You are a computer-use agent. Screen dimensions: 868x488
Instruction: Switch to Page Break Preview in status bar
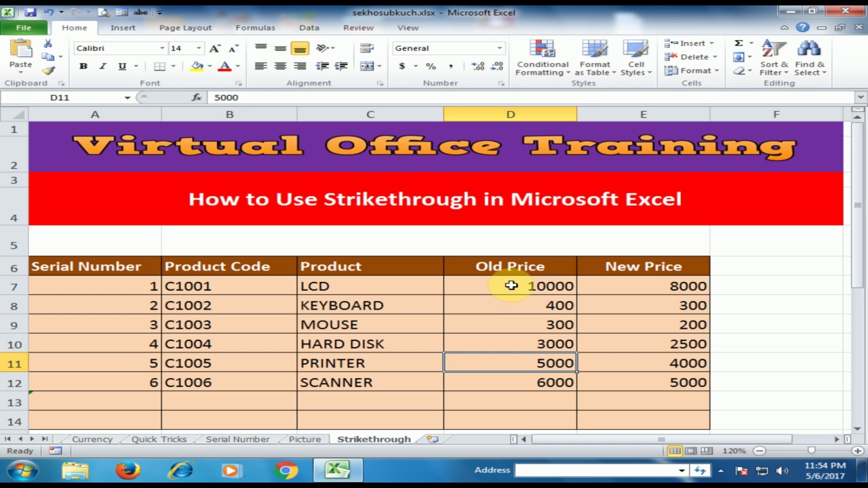pos(706,451)
